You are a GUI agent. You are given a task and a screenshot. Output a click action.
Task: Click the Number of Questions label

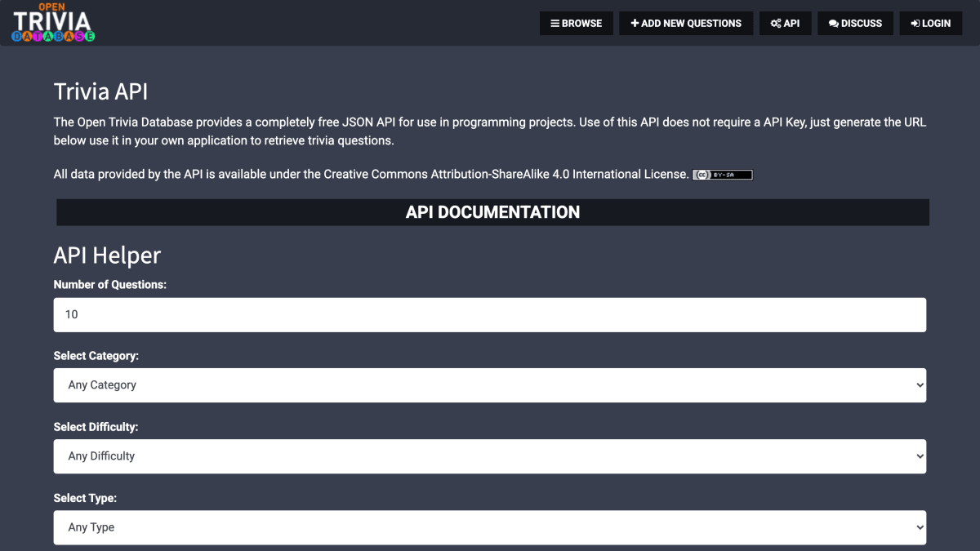pyautogui.click(x=110, y=285)
